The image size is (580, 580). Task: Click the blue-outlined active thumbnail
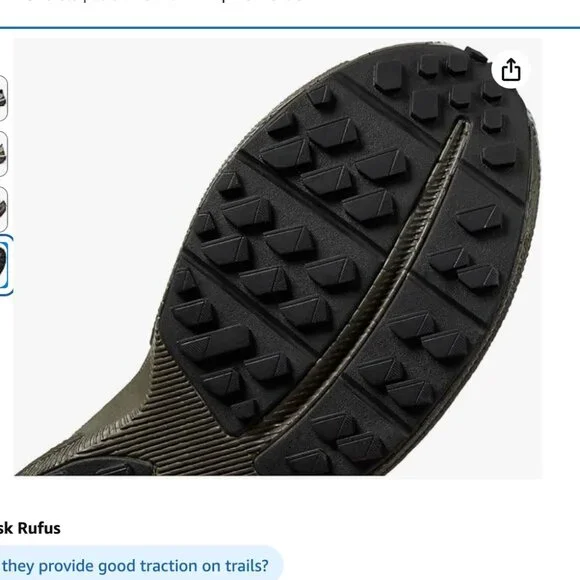tap(4, 265)
